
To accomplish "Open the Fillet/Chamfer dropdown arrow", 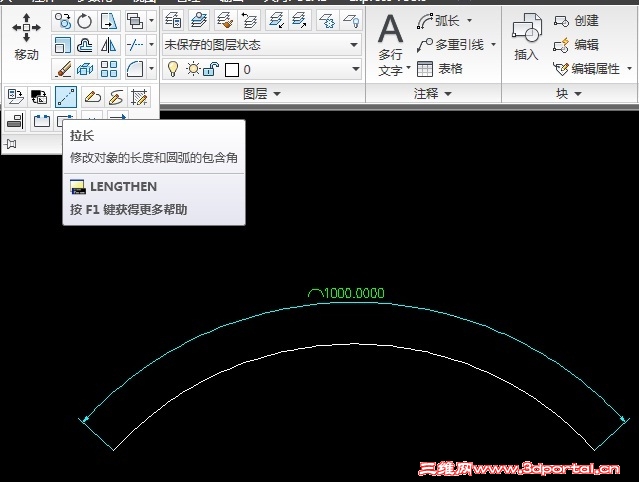I will (152, 69).
